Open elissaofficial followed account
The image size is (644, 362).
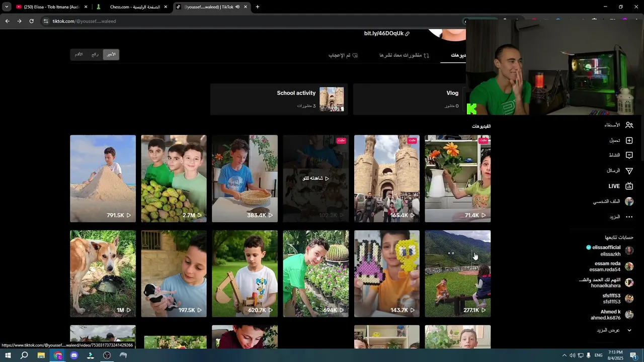pos(610,251)
